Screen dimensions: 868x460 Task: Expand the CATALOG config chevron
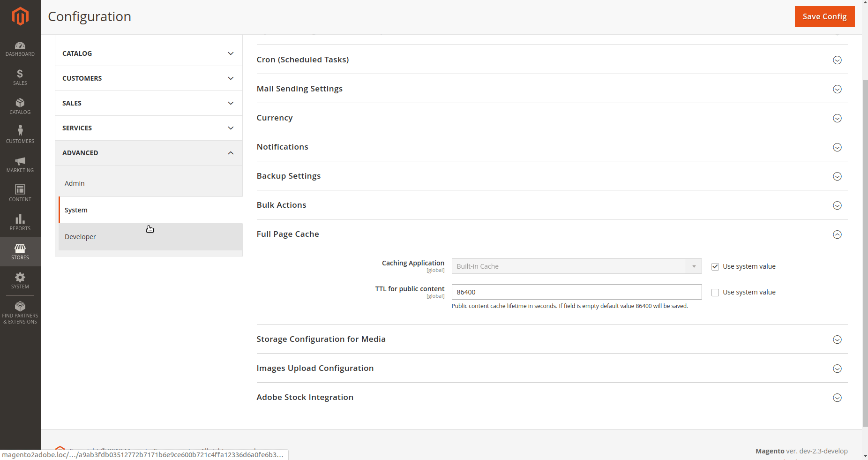231,53
